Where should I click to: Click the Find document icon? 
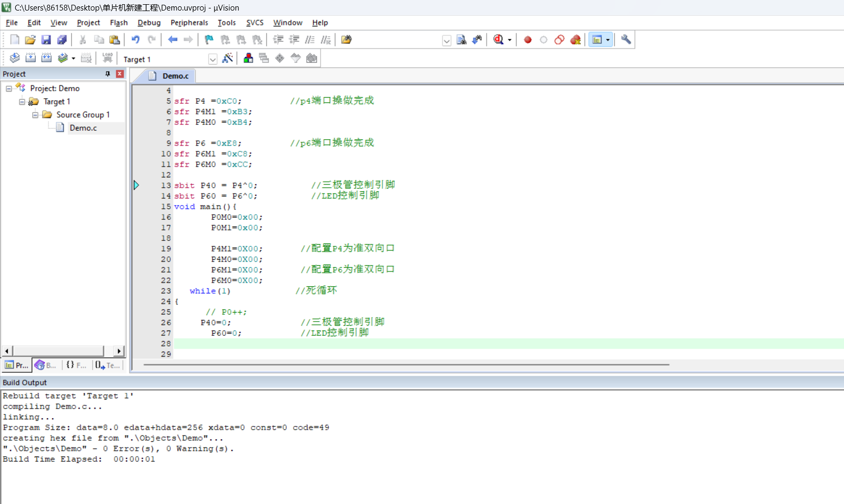[461, 40]
